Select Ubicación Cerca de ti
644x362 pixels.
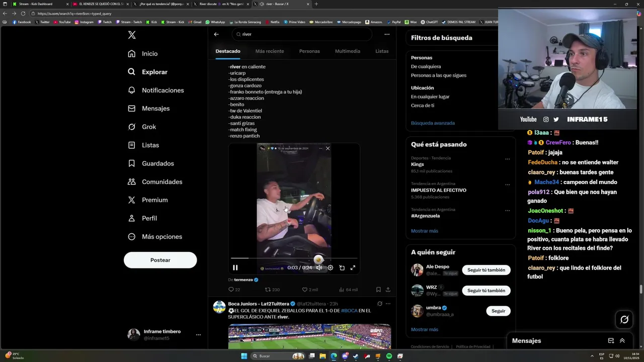tap(423, 106)
